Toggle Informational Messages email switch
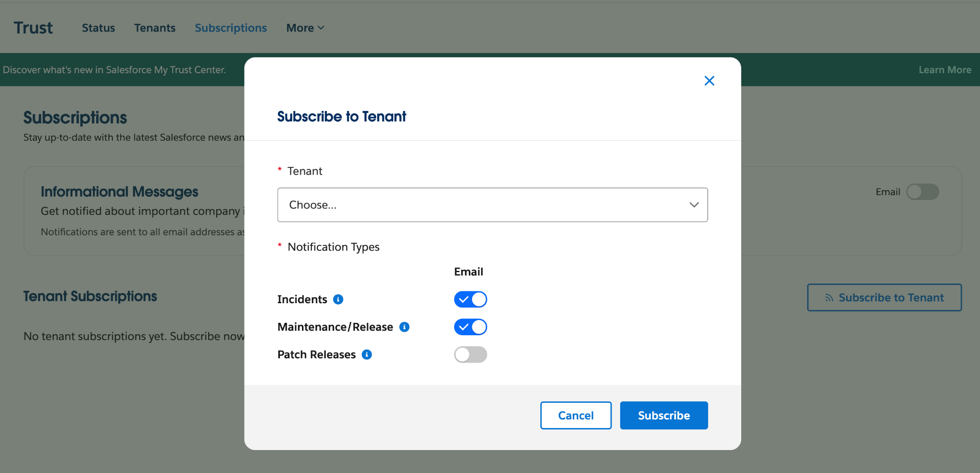Image resolution: width=980 pixels, height=473 pixels. pyautogui.click(x=922, y=192)
